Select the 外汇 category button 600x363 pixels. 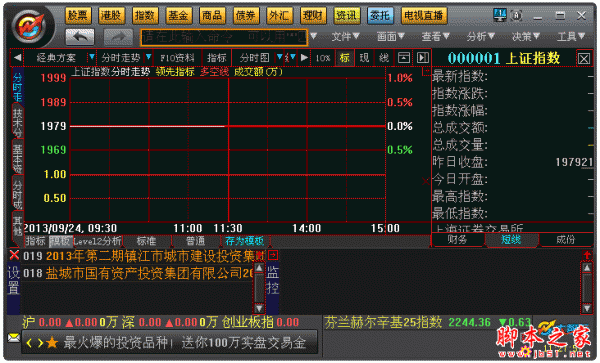(279, 16)
